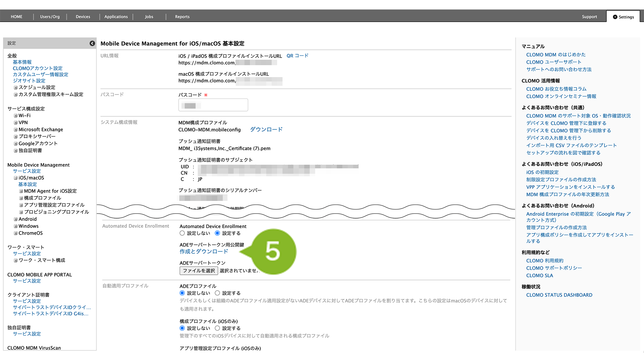
Task: Open iOS の初期設定 link
Action: (x=543, y=172)
